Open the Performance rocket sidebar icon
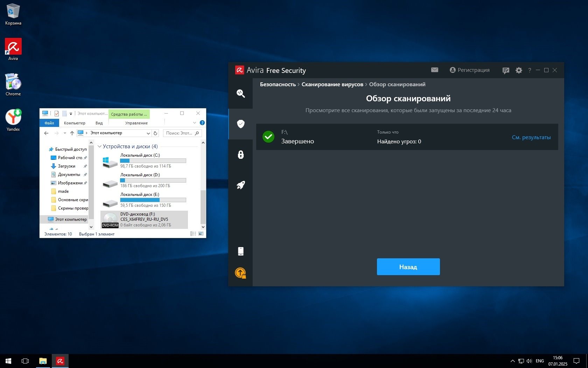Image resolution: width=588 pixels, height=368 pixels. tap(240, 185)
